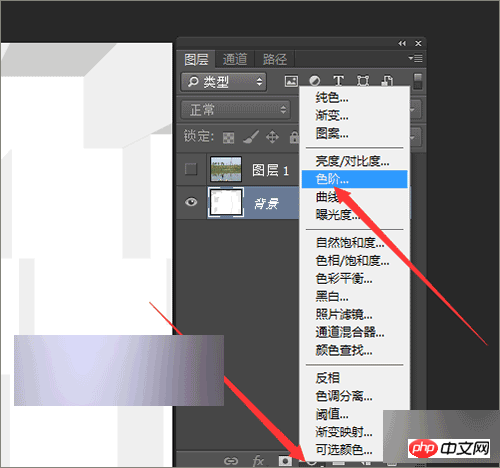500x468 pixels.
Task: Select the adjustment layer filter icon
Action: tap(315, 81)
